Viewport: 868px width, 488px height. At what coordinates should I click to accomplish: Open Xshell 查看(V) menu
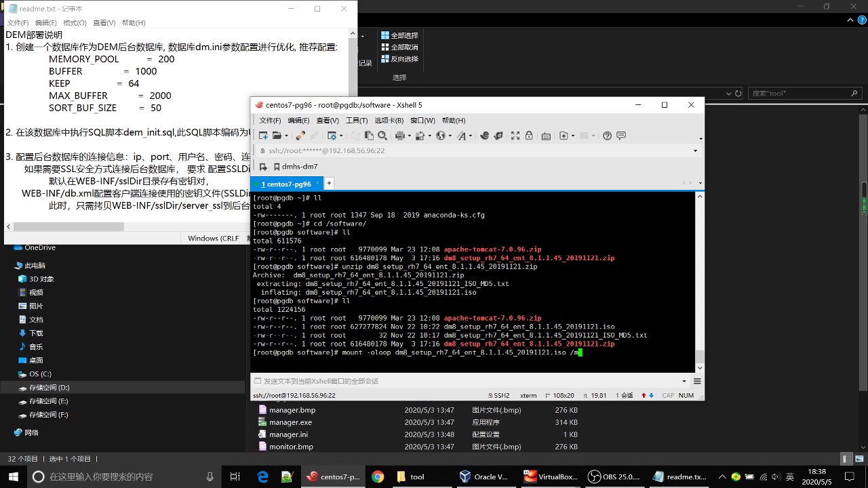(328, 121)
